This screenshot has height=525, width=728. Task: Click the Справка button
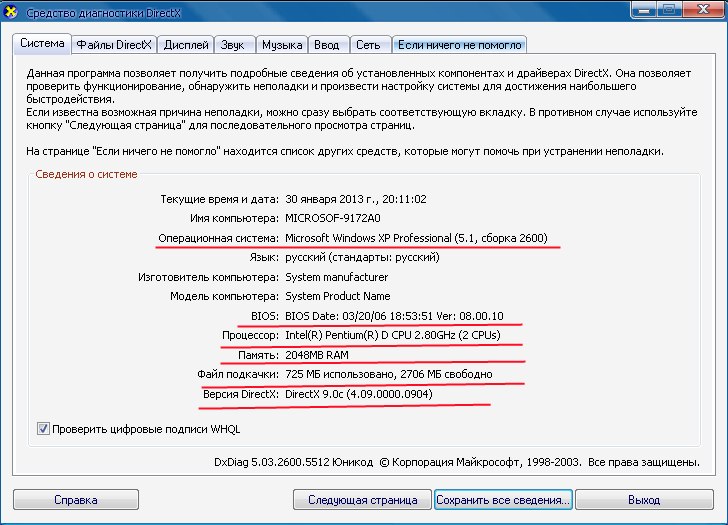76,500
